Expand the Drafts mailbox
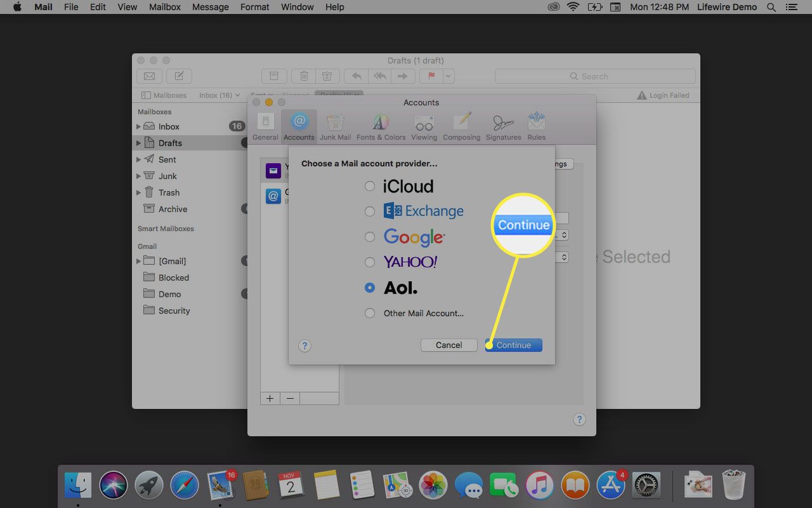This screenshot has width=812, height=508. coord(138,143)
